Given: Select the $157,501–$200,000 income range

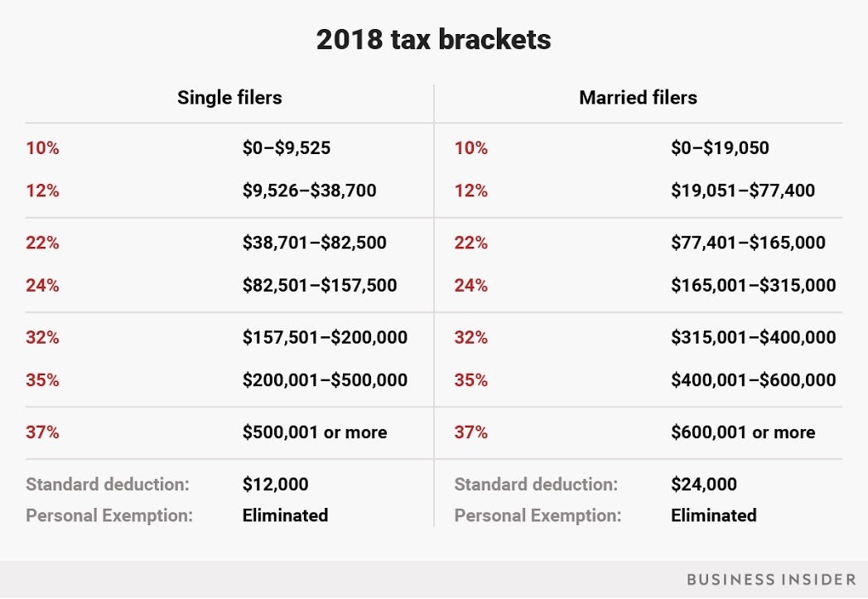Looking at the screenshot, I should (x=325, y=338).
